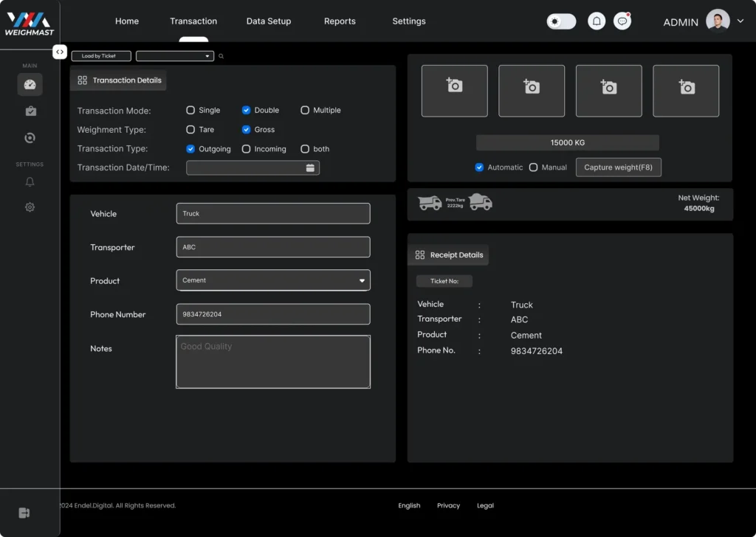Click the Transaction Details grid icon

83,80
